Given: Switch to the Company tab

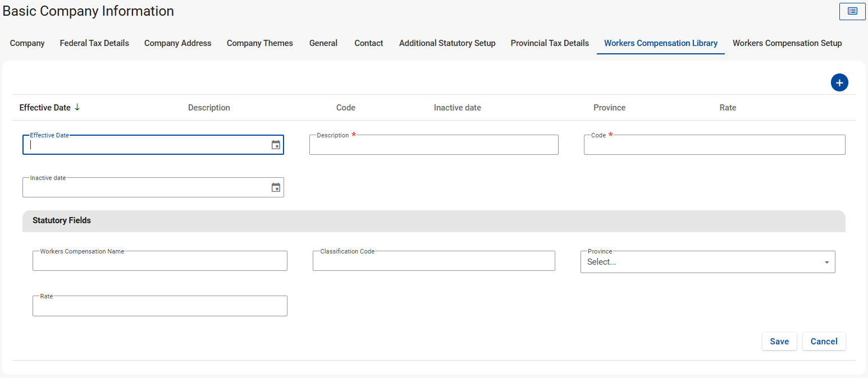Looking at the screenshot, I should click(28, 43).
